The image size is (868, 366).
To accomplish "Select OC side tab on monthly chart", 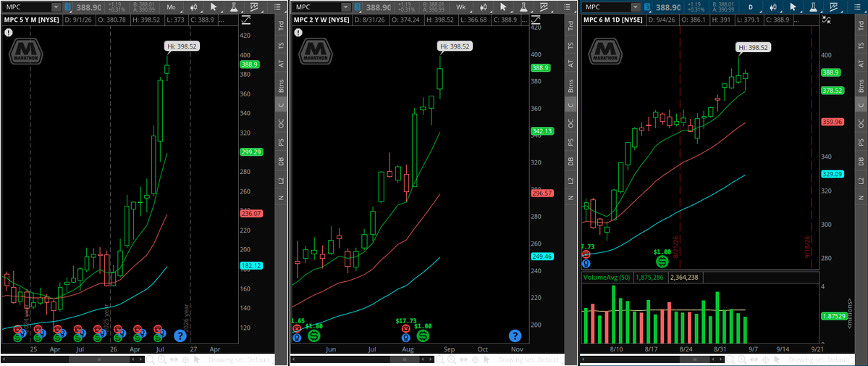I will tap(281, 123).
